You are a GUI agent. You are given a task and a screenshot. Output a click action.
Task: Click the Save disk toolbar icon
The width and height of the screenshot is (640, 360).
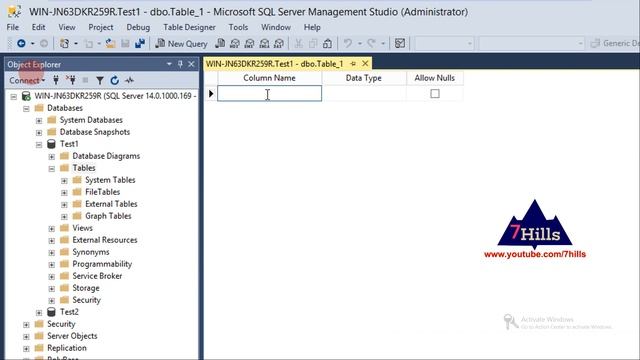point(125,43)
